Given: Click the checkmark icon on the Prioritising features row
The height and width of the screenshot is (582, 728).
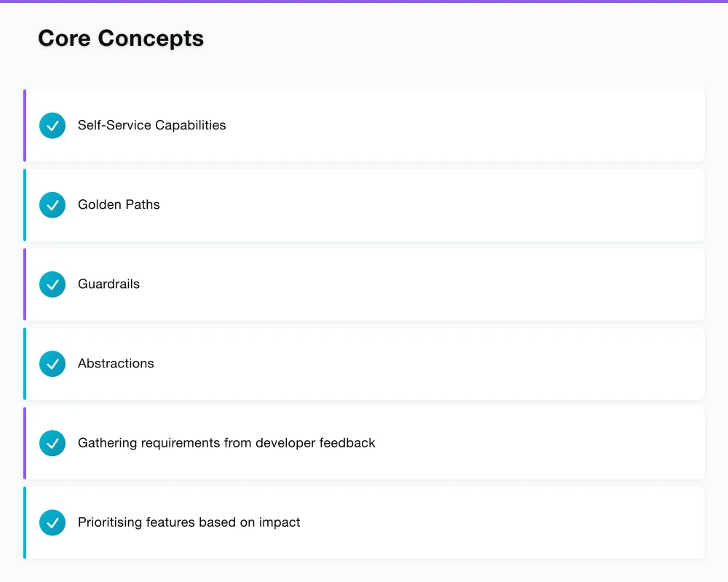Looking at the screenshot, I should coord(52,522).
